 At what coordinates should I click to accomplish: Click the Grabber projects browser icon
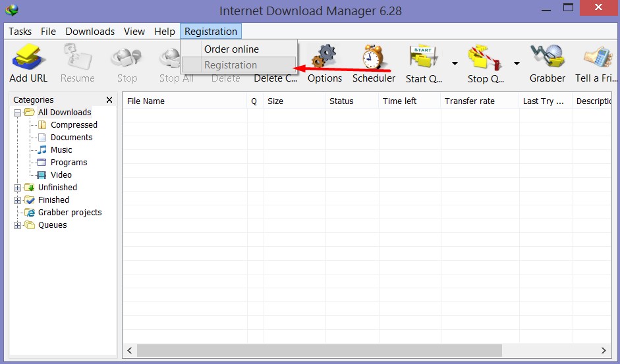click(30, 213)
